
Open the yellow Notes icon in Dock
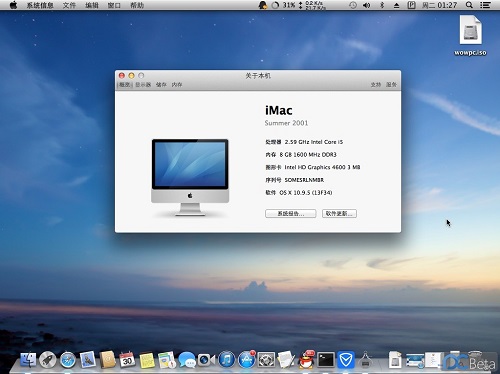point(147,360)
